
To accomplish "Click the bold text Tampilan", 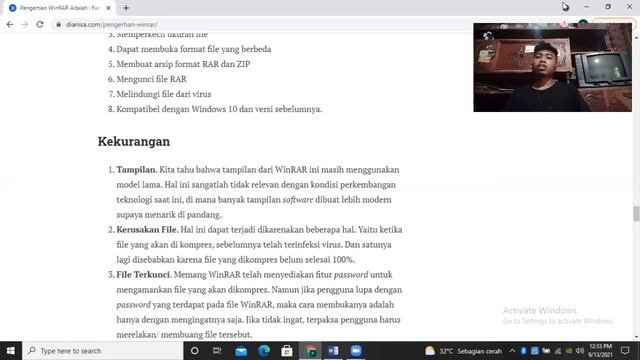I will click(136, 169).
